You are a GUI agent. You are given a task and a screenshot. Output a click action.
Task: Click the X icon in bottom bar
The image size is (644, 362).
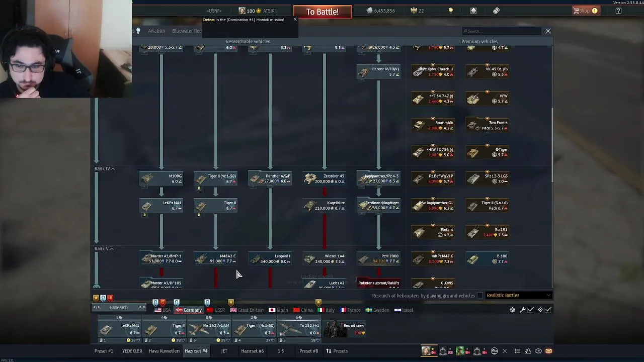tap(505, 351)
